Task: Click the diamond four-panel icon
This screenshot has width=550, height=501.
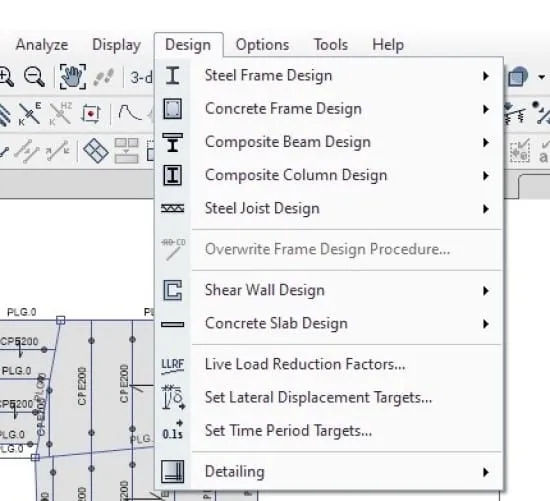Action: (x=96, y=151)
